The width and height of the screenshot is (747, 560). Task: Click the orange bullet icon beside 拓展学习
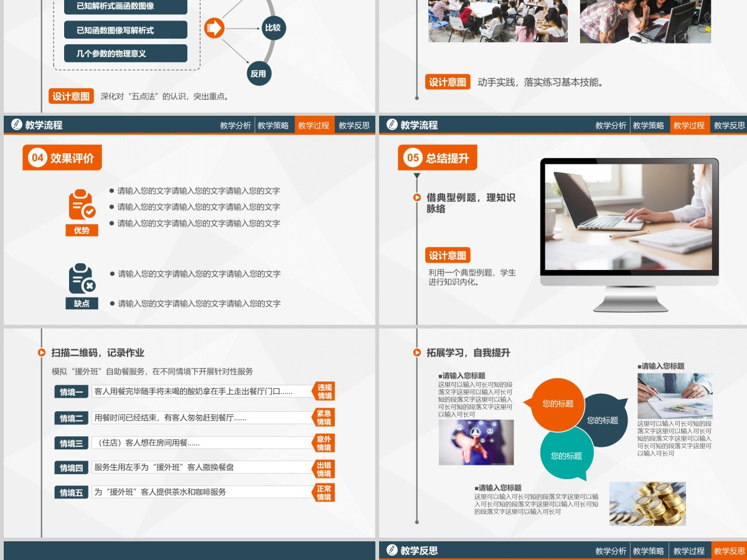tap(417, 352)
